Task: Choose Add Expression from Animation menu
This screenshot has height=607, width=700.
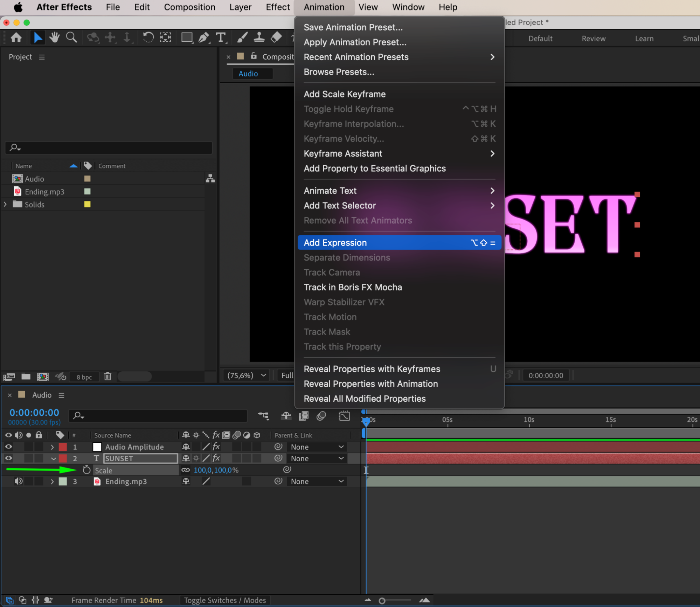Action: click(399, 242)
